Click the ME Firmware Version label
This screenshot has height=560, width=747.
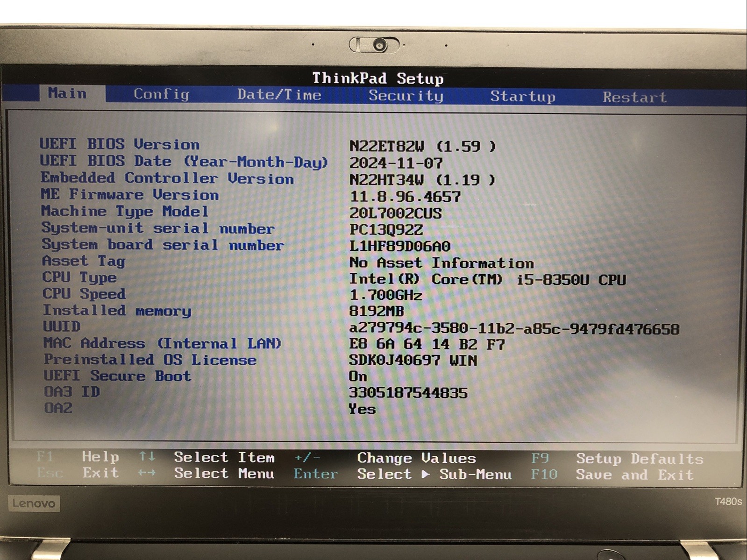[130, 194]
